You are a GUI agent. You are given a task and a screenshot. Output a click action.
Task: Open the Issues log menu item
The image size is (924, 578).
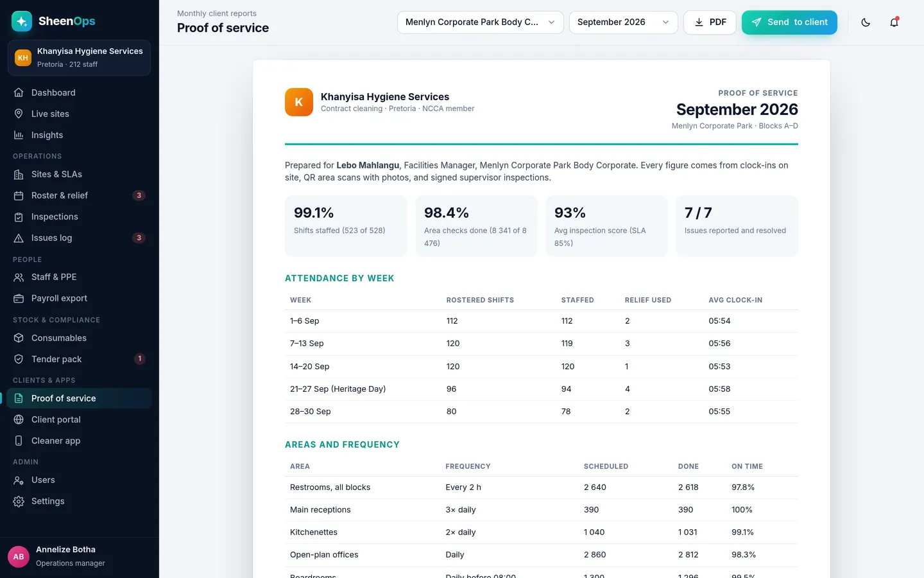[x=80, y=238]
